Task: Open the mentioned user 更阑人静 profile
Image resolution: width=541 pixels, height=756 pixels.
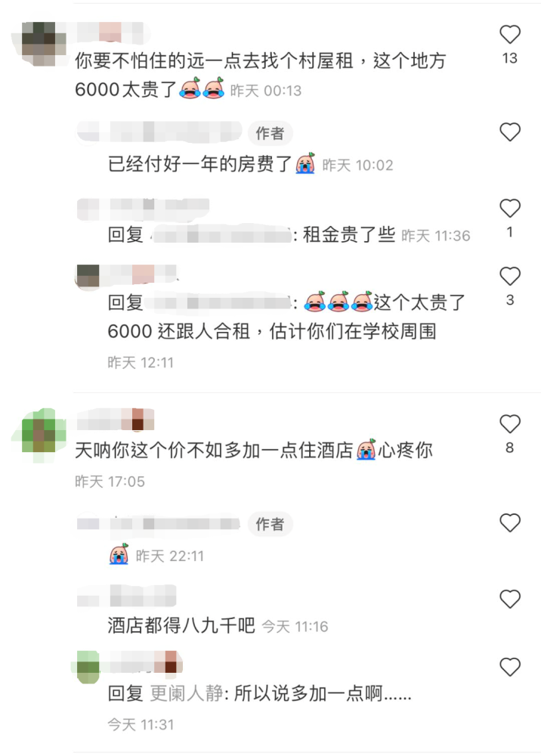Action: [187, 694]
